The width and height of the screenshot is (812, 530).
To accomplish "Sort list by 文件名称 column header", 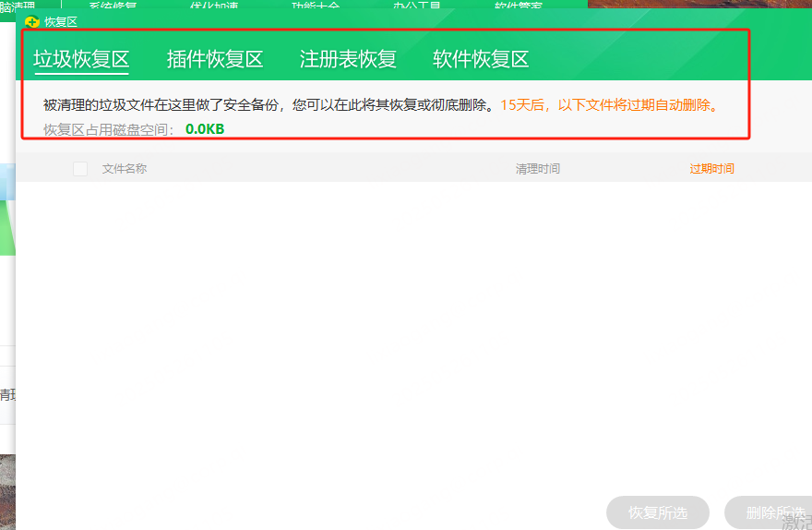I will 125,169.
